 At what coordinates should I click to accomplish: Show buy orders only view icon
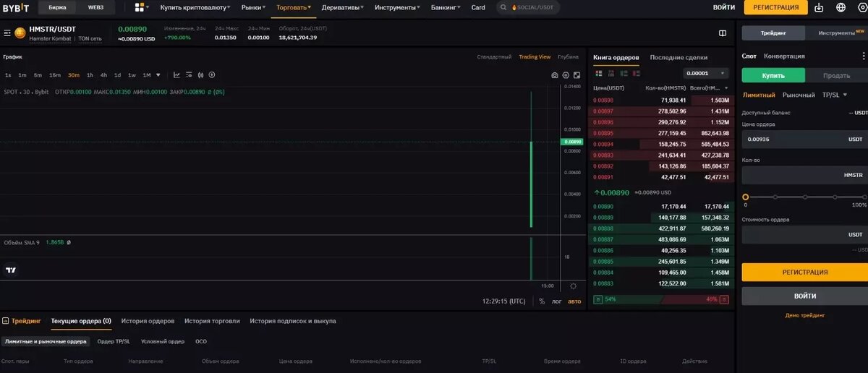(624, 73)
